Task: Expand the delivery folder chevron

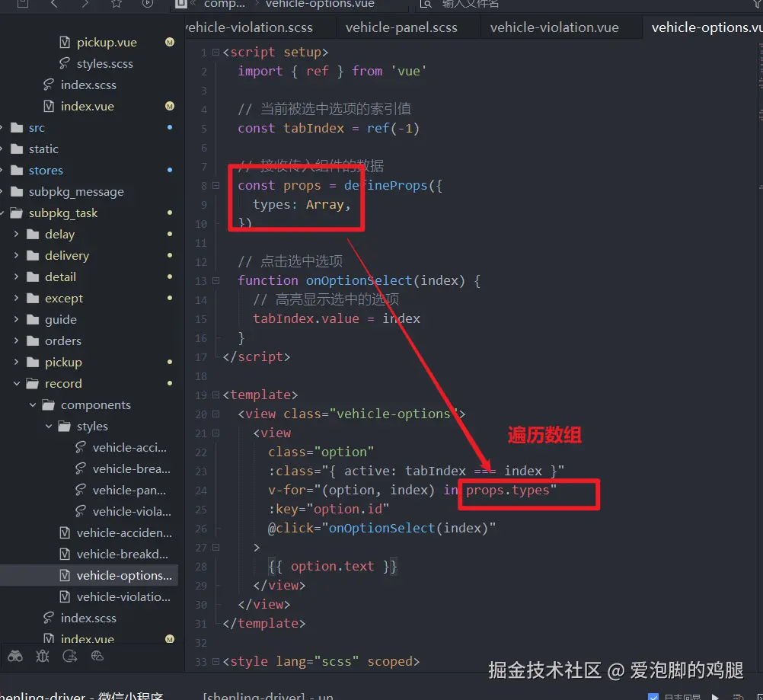Action: [x=16, y=255]
